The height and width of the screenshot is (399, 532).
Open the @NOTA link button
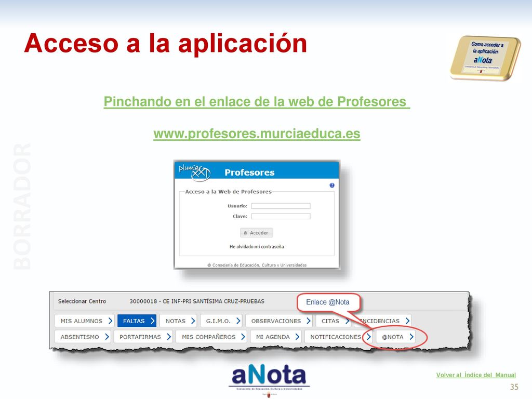coord(395,337)
